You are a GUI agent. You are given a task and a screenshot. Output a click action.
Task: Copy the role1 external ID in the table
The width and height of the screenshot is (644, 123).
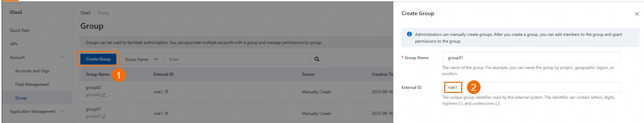(x=167, y=114)
